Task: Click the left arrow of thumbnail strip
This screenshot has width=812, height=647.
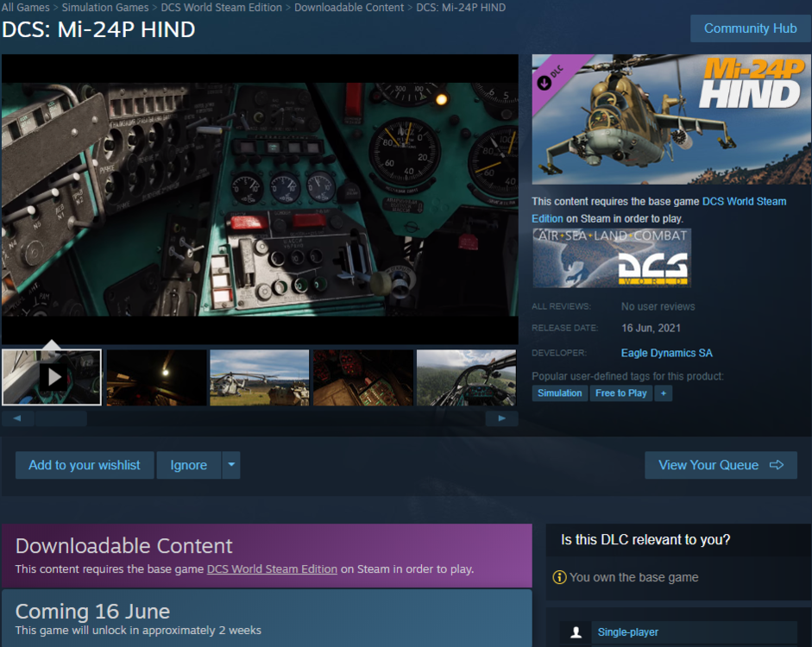Action: point(17,418)
